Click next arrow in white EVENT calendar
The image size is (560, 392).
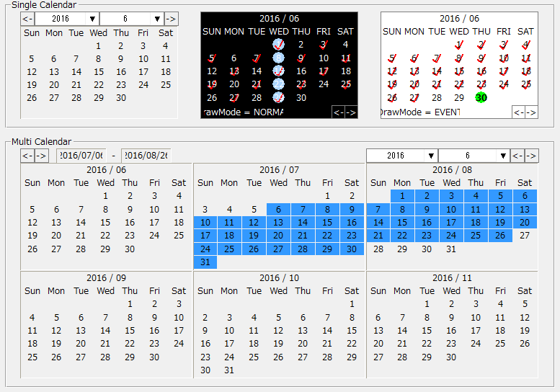point(531,112)
